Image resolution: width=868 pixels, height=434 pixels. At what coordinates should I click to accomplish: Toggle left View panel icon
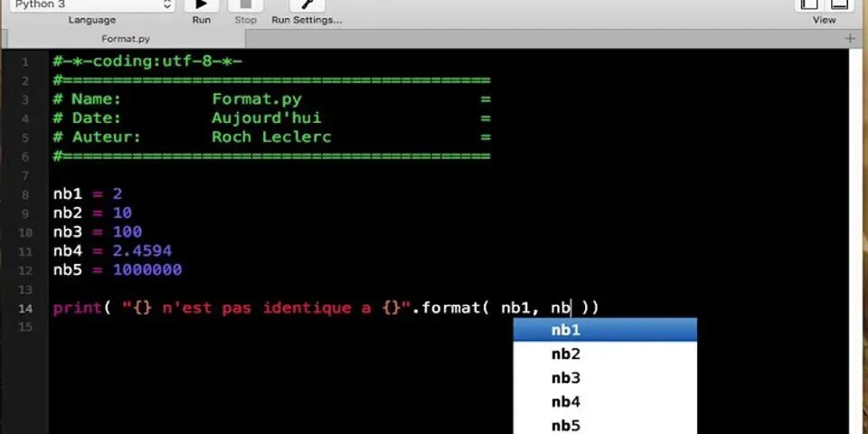(808, 5)
